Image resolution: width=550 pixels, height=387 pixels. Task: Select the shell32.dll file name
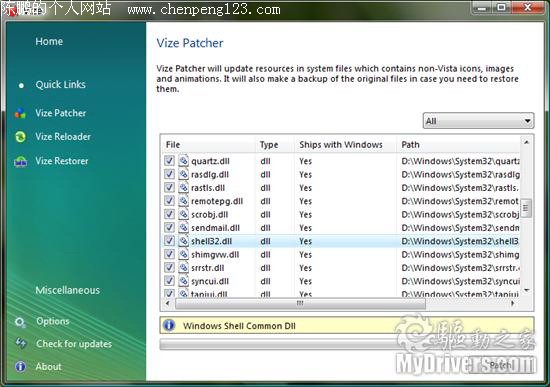pyautogui.click(x=212, y=241)
